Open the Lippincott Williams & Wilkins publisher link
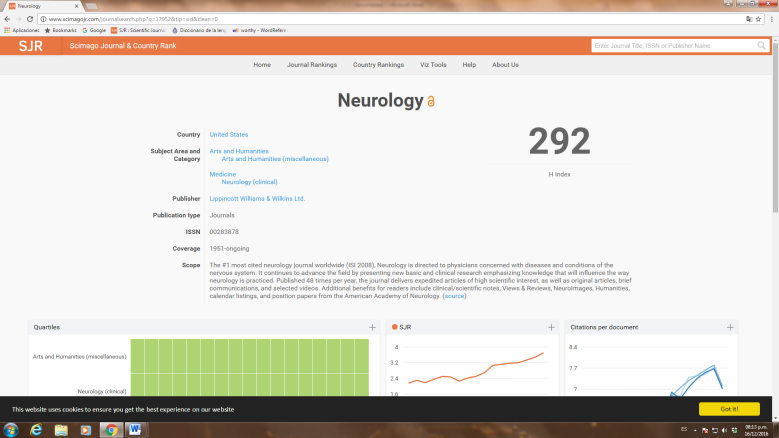The width and height of the screenshot is (779, 438). 257,198
